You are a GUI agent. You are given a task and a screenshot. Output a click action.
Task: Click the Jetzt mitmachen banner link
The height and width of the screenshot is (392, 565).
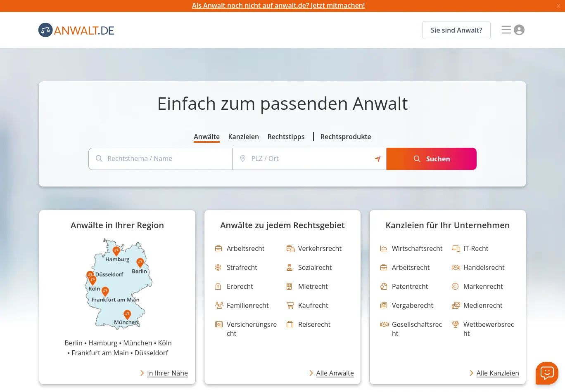pyautogui.click(x=278, y=5)
